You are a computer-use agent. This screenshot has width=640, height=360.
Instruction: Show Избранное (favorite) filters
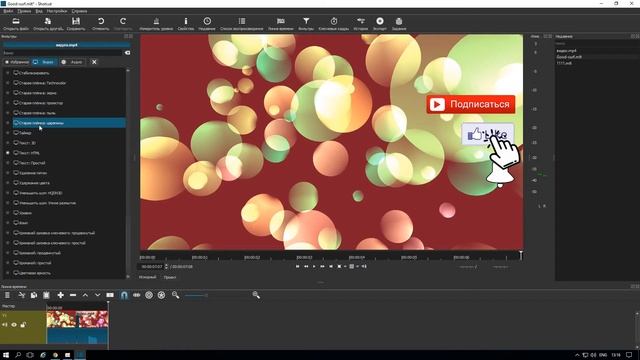click(16, 62)
